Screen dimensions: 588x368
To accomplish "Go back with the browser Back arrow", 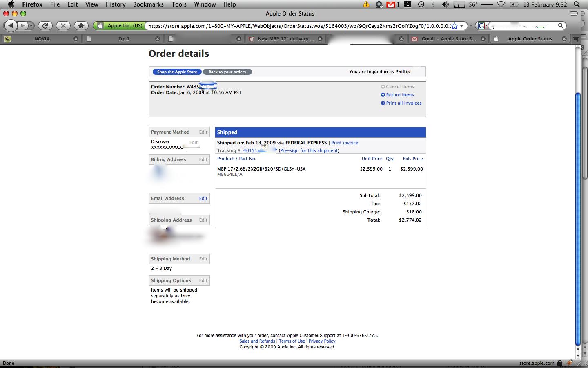I will [11, 26].
